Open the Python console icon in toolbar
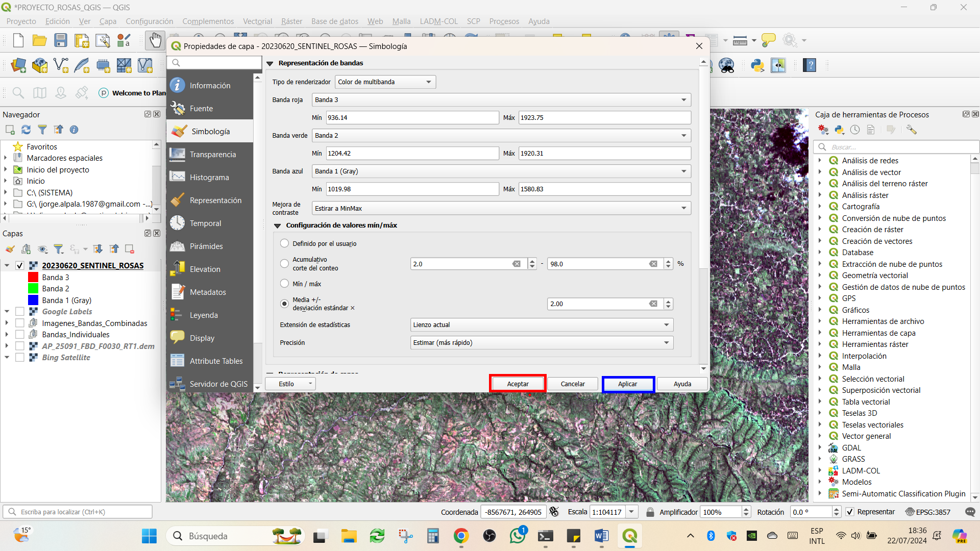Viewport: 980px width, 551px height. (x=757, y=65)
